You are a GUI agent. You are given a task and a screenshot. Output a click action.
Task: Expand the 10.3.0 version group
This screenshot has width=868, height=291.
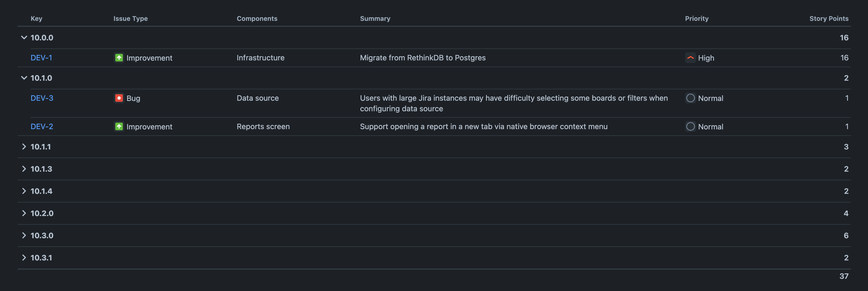pyautogui.click(x=24, y=235)
